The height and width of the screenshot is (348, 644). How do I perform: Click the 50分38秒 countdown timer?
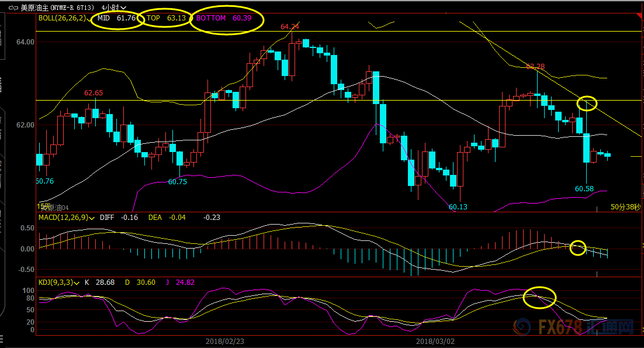(x=625, y=207)
